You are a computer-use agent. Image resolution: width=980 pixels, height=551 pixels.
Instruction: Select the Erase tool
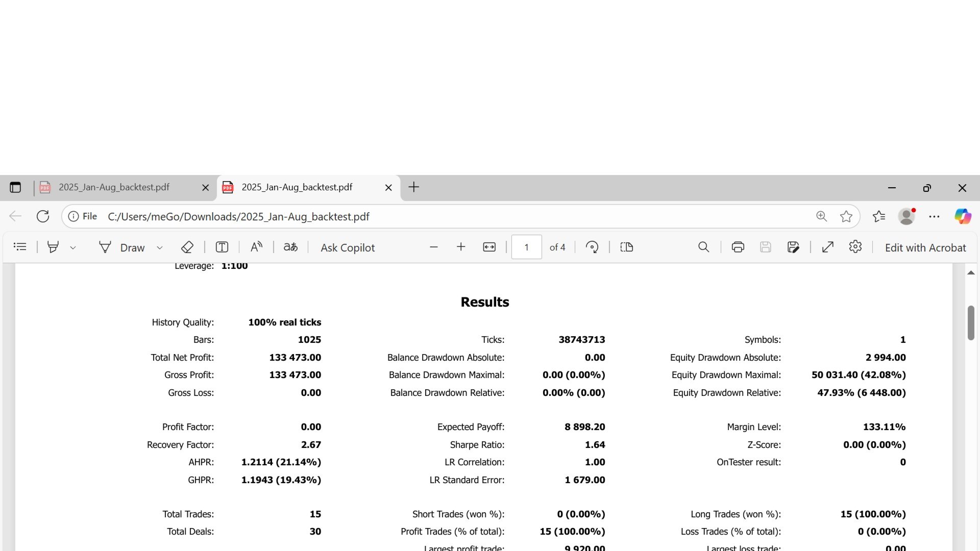(x=187, y=247)
